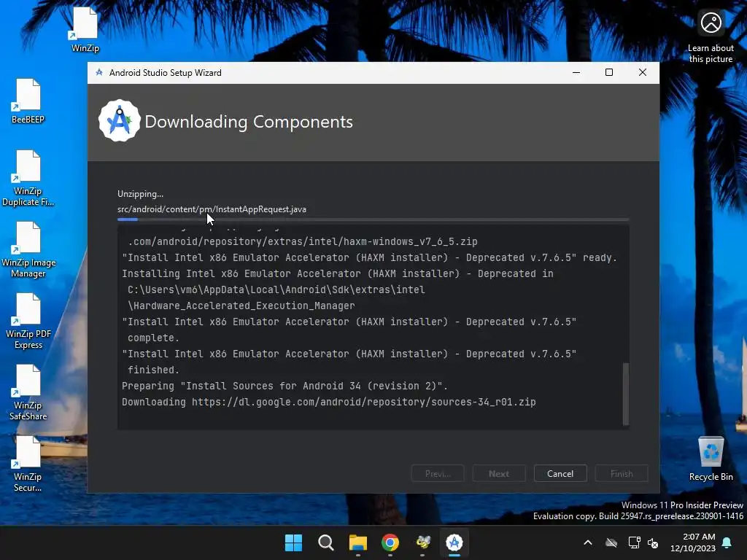Click the disabled Next button
Image resolution: width=747 pixels, height=560 pixels.
click(499, 473)
